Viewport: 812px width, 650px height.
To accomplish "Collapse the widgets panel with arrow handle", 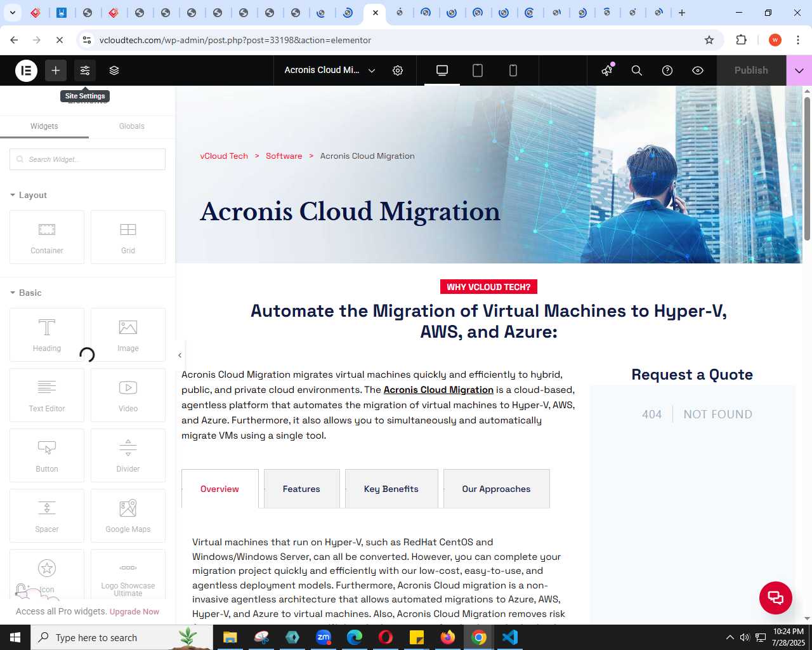I will point(180,355).
